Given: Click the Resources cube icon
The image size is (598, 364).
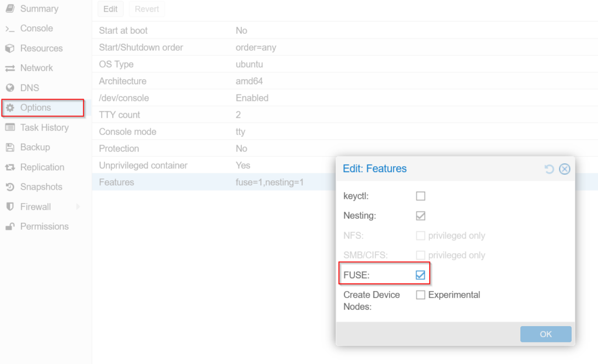Looking at the screenshot, I should click(11, 48).
